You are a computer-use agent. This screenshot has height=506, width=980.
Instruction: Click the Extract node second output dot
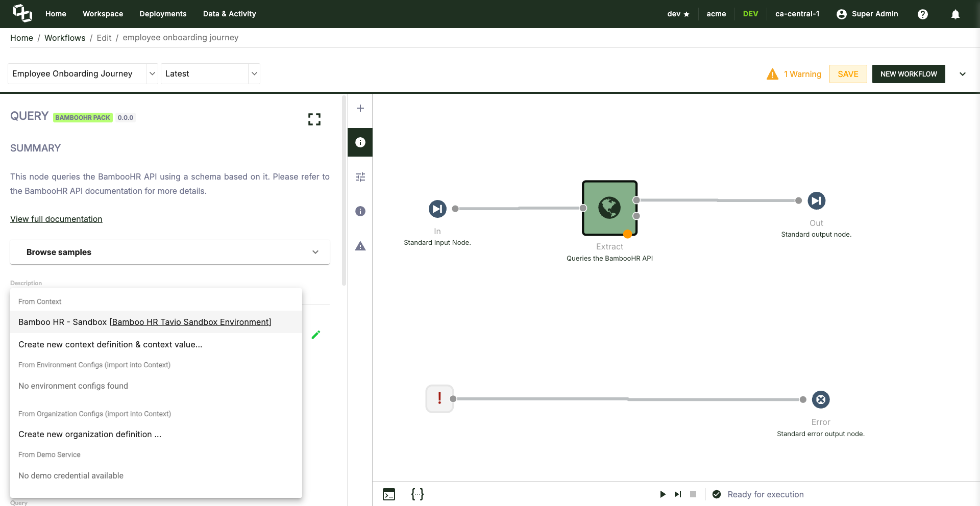(x=636, y=216)
